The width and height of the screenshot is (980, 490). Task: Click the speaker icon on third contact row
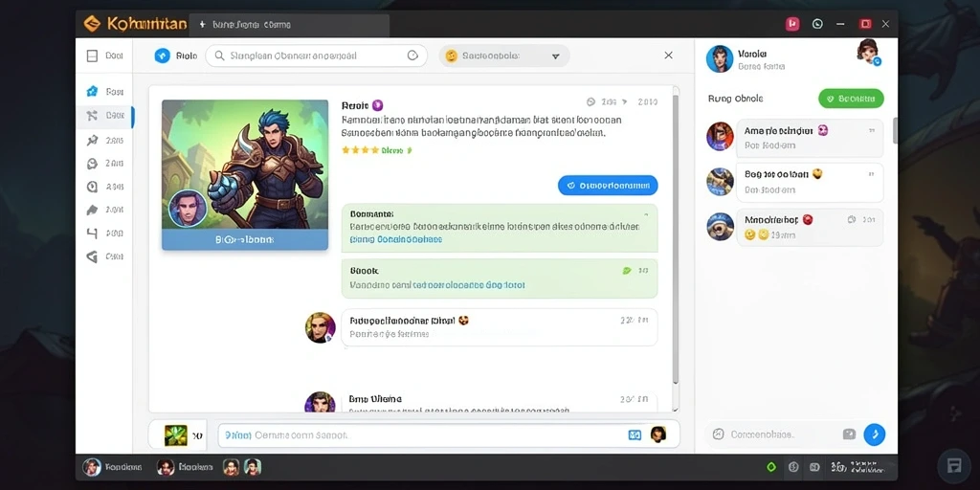tap(851, 219)
